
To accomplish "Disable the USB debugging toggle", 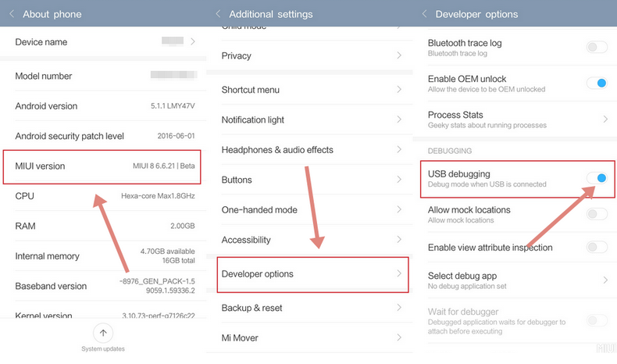I will click(x=597, y=178).
